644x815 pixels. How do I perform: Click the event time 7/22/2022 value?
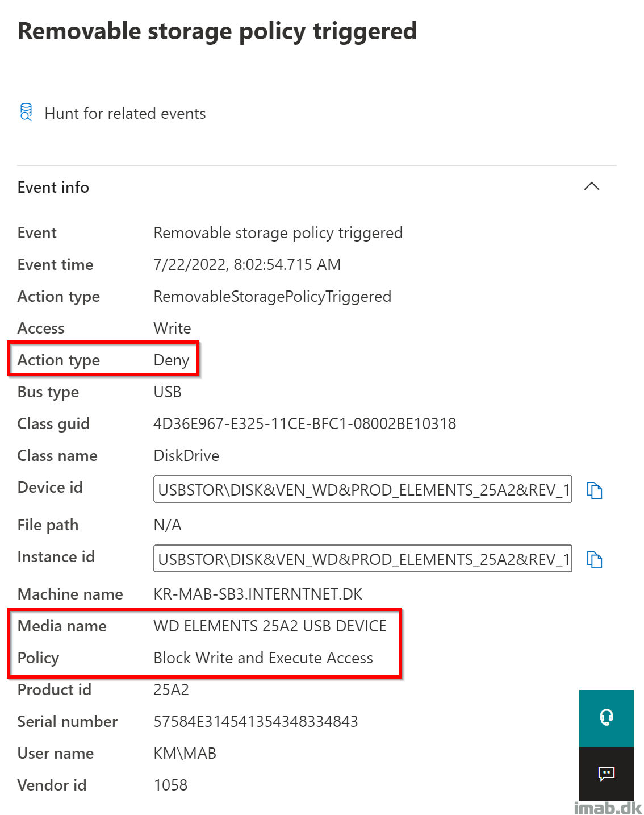(247, 265)
